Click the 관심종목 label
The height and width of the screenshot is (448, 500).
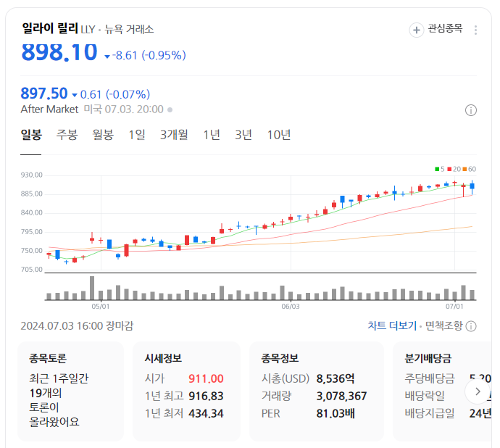point(445,29)
